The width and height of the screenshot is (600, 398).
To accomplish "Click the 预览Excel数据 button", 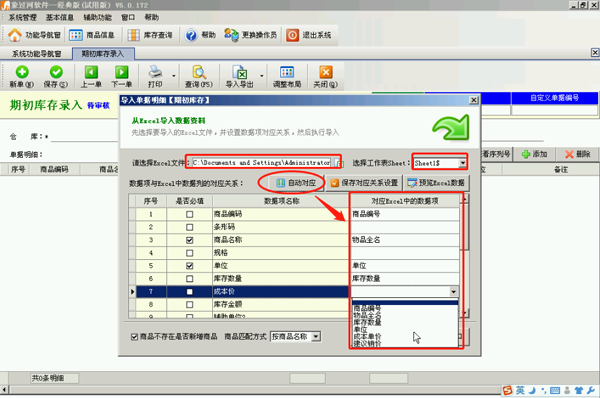I will [436, 183].
